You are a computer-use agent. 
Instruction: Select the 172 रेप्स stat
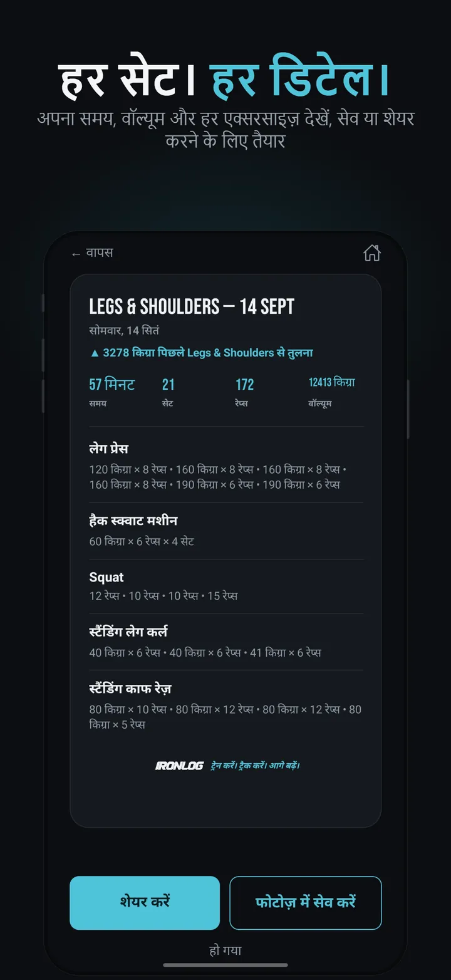[x=245, y=392]
